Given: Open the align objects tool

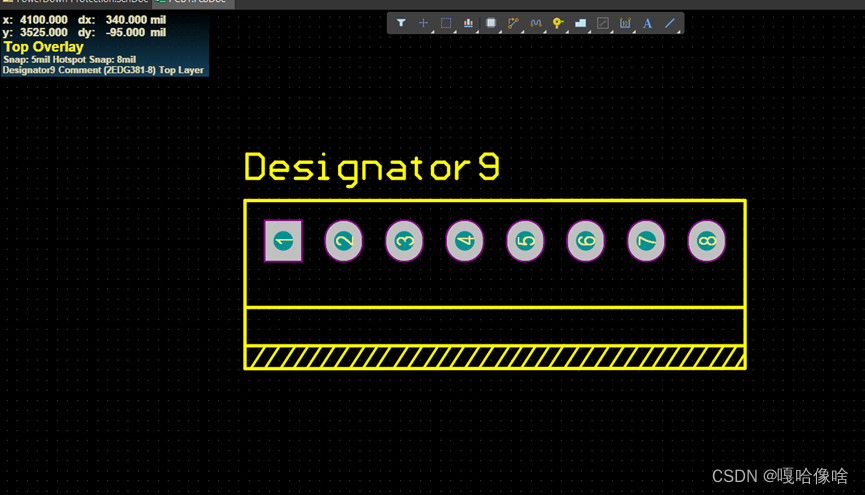Looking at the screenshot, I should coord(468,23).
